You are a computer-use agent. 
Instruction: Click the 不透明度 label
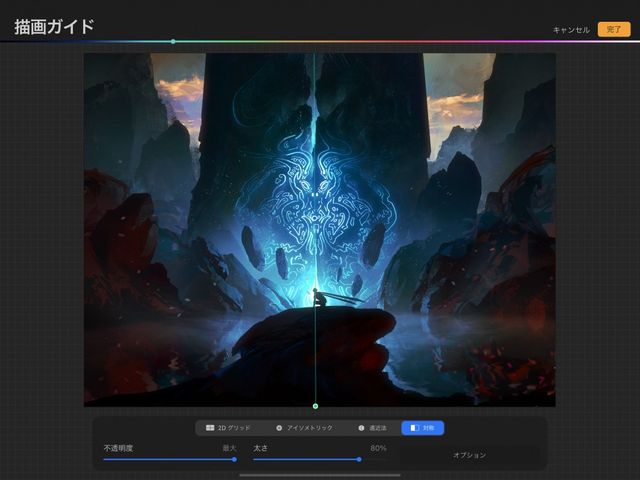click(118, 448)
